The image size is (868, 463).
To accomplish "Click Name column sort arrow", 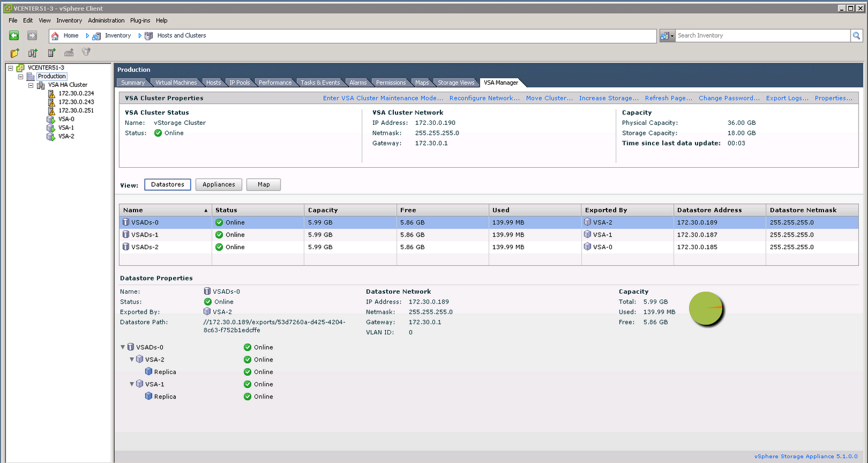I will [206, 211].
